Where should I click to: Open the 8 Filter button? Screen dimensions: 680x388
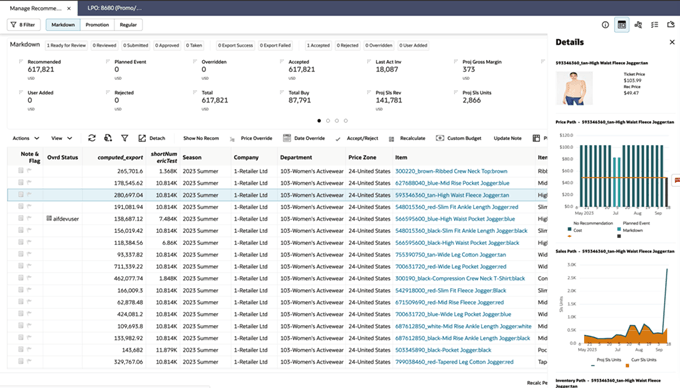(23, 25)
